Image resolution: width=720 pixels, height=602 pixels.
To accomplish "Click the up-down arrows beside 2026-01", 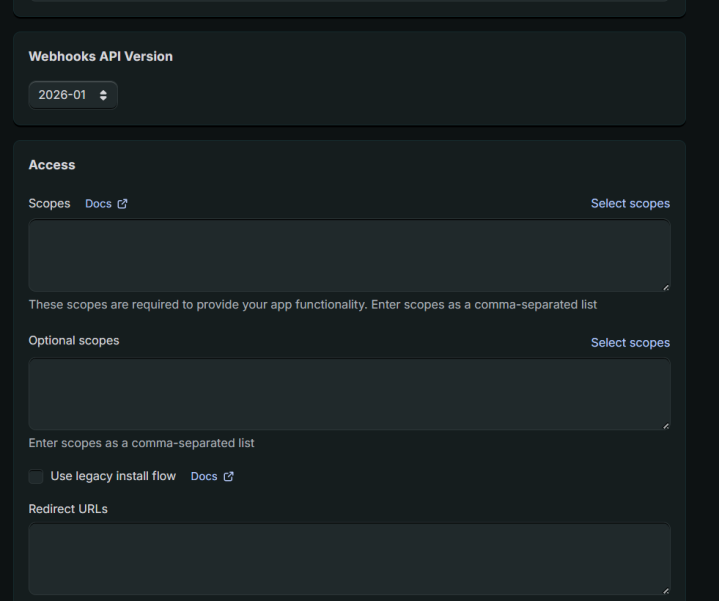I will tap(103, 95).
